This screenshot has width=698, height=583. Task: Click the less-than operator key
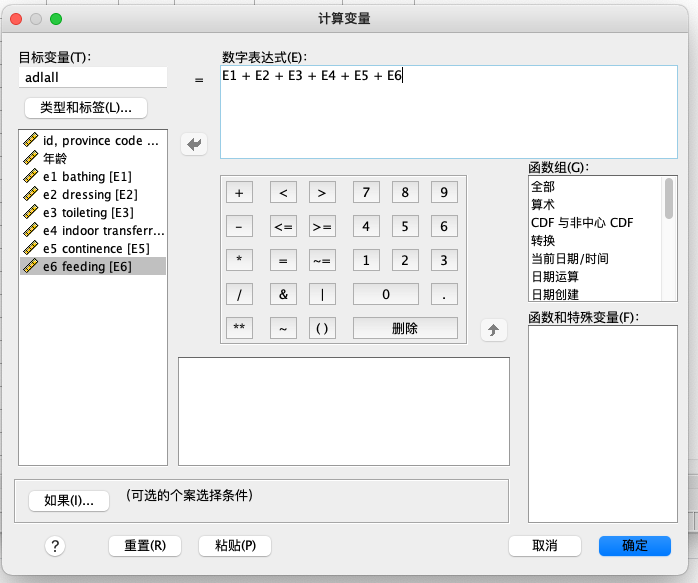[x=283, y=193]
